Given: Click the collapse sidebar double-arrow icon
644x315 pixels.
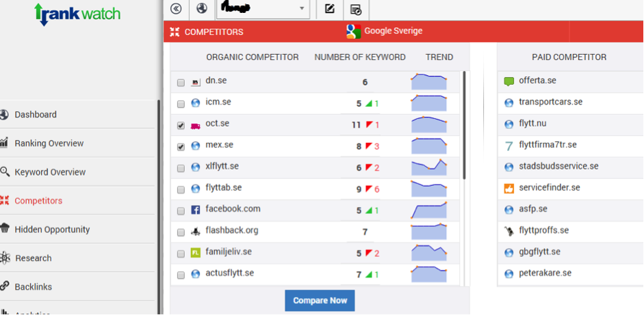Looking at the screenshot, I should tap(176, 9).
